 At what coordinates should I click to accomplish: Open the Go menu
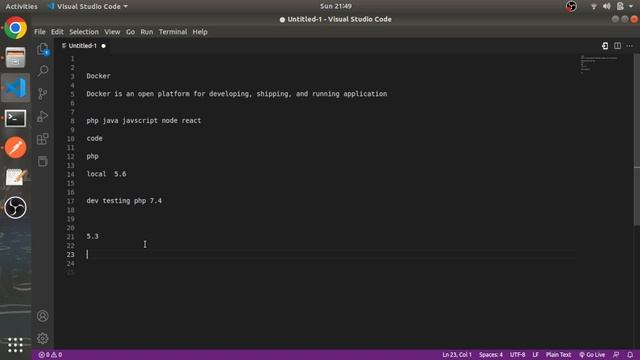(130, 32)
